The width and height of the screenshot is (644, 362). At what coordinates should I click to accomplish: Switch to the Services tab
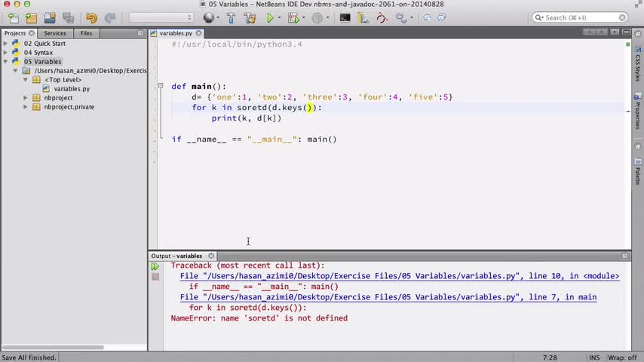pos(54,33)
